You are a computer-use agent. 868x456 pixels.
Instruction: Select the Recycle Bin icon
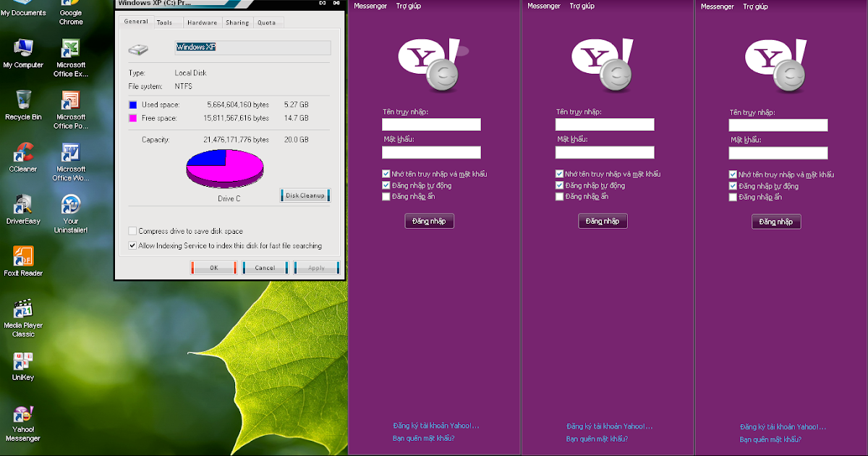click(23, 106)
